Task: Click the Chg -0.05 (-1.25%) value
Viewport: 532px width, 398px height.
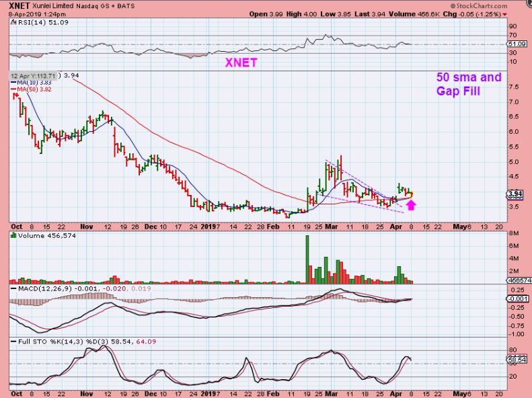Action: click(472, 14)
